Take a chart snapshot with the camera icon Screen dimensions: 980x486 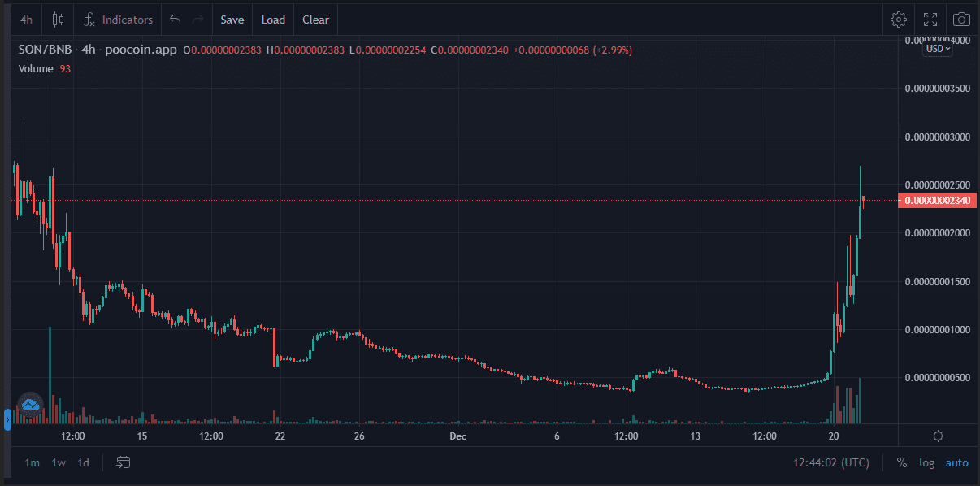(x=961, y=19)
